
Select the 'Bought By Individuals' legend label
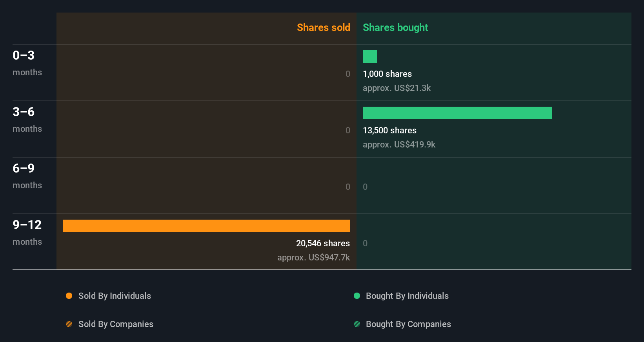point(407,296)
